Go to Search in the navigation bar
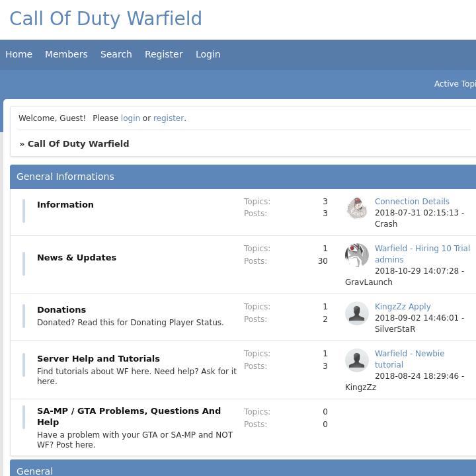Viewport: 476px width, 476px height. 116,54
